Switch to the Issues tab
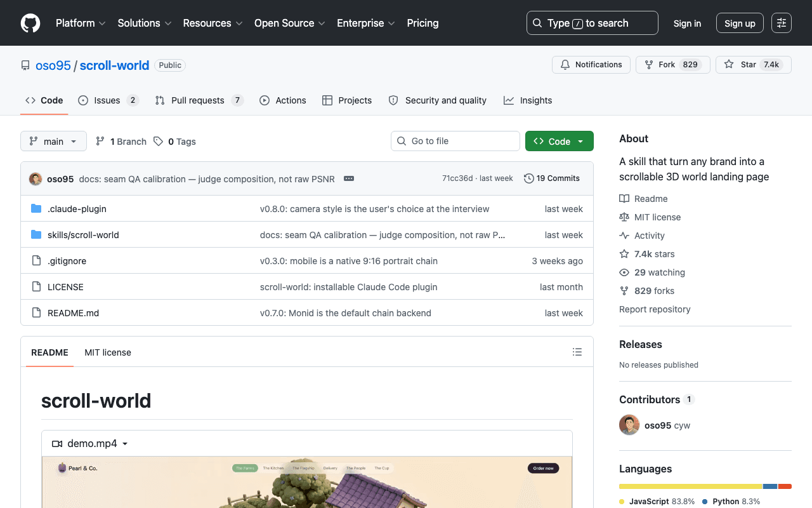812x508 pixels. click(x=108, y=100)
